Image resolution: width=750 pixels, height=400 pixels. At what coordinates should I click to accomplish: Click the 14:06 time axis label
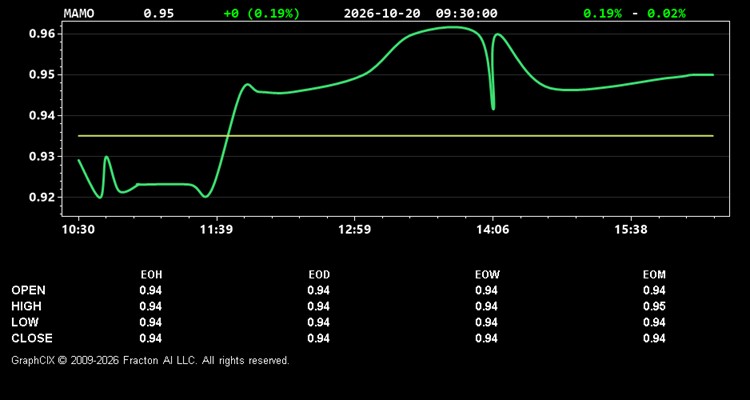493,230
